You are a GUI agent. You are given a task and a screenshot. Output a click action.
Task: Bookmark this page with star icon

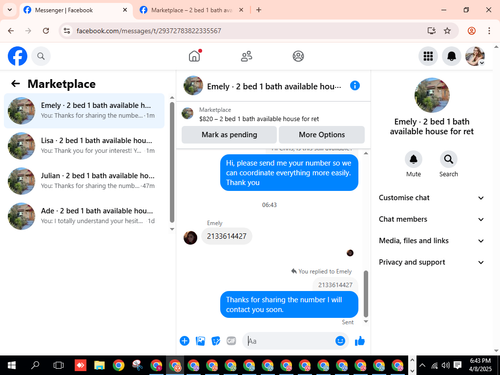[x=447, y=31]
